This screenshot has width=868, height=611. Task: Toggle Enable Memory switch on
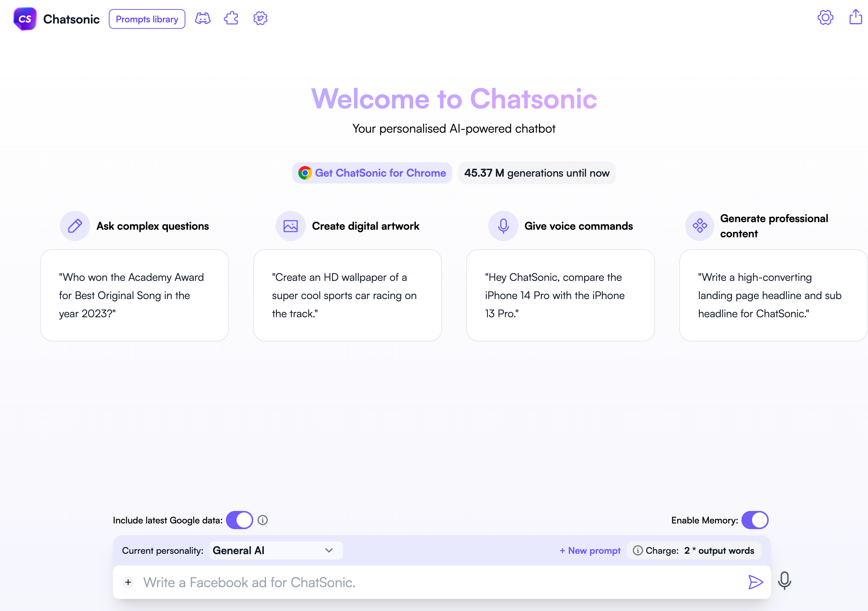[754, 520]
